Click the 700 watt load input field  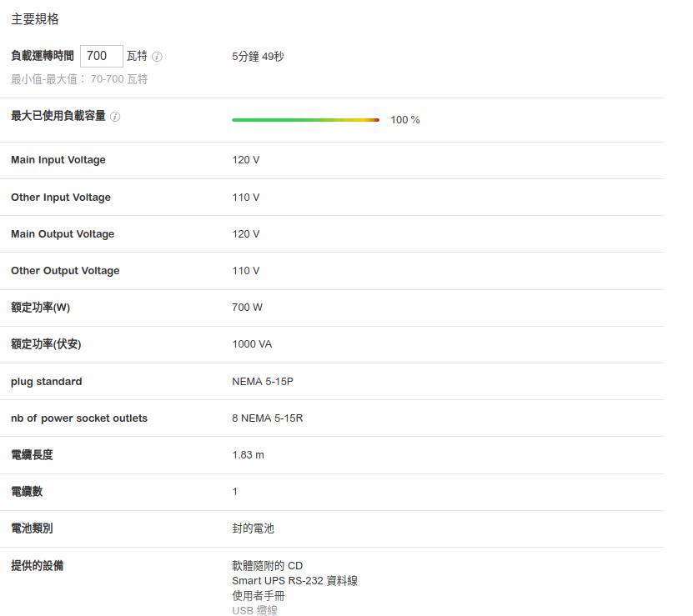(101, 56)
